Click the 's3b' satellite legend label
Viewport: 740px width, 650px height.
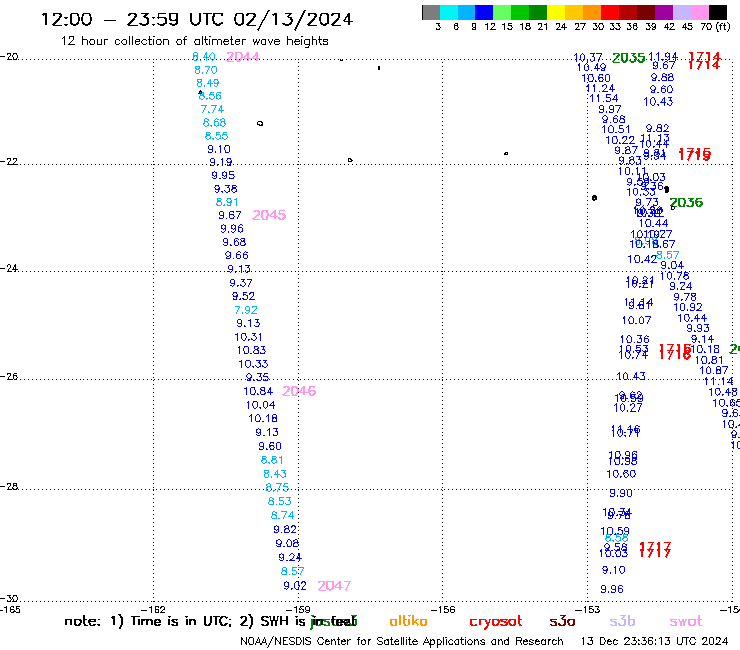(x=622, y=621)
